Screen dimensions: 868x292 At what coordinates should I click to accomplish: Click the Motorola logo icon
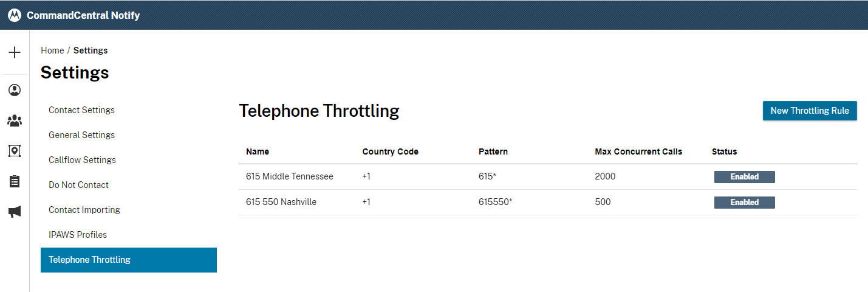click(x=15, y=15)
